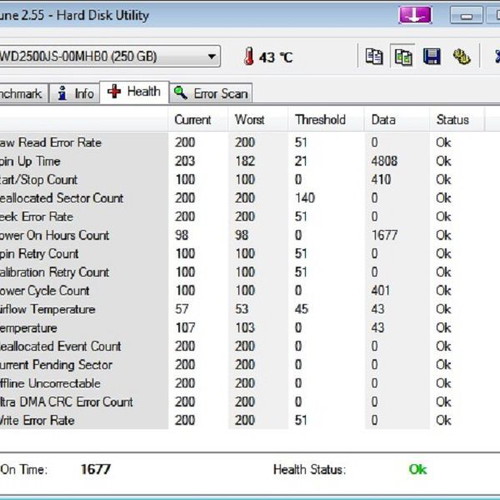Select the Offline Uncorrectable row
Screen dimensions: 500x500
[x=242, y=383]
